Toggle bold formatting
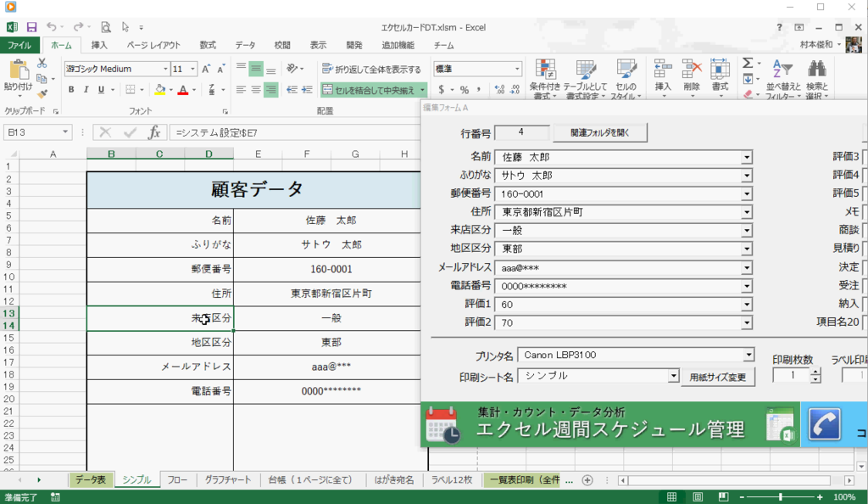Screen dimensions: 868x504 coord(71,90)
